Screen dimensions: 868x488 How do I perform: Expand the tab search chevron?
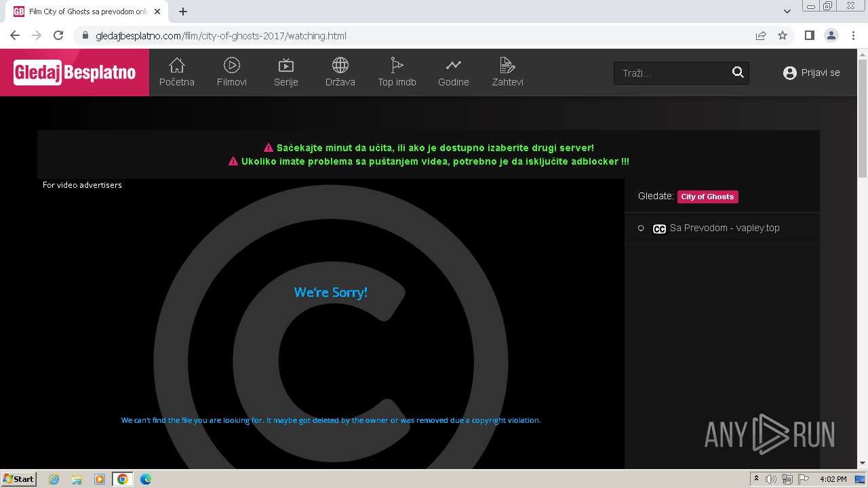coord(787,12)
